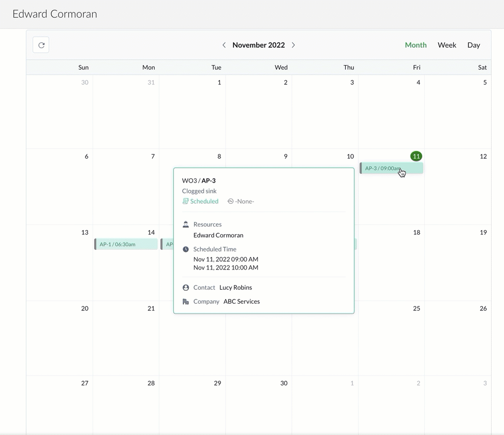Click the Edward Cormoran page heading
The image size is (504, 435).
(55, 14)
